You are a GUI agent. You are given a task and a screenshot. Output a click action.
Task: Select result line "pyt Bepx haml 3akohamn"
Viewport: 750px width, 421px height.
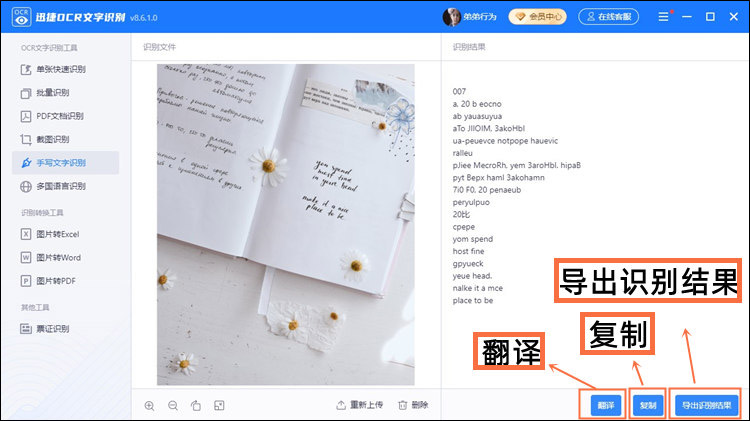(498, 177)
